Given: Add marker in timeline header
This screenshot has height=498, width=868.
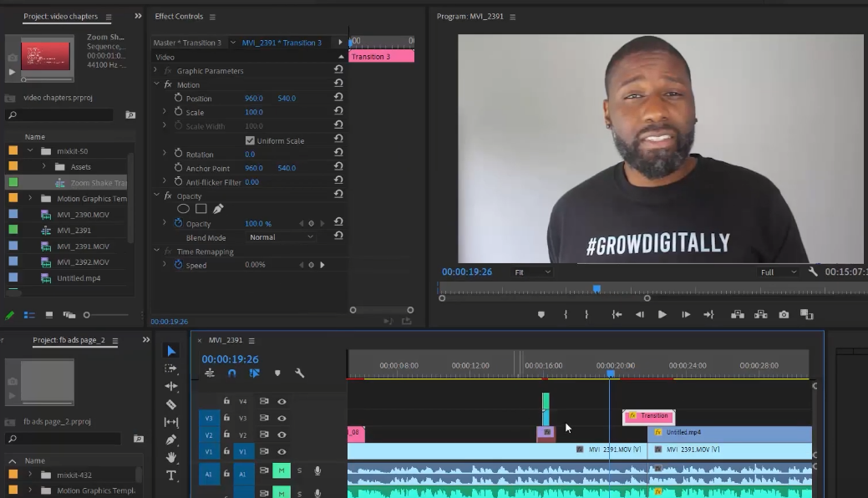Looking at the screenshot, I should (x=277, y=373).
